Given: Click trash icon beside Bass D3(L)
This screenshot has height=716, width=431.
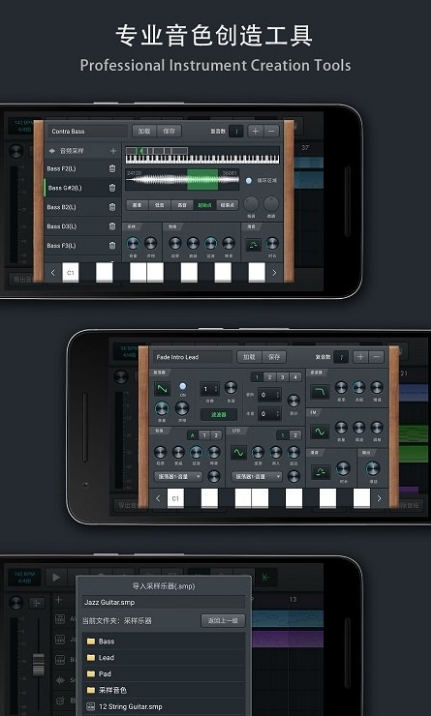Looking at the screenshot, I should click(112, 226).
